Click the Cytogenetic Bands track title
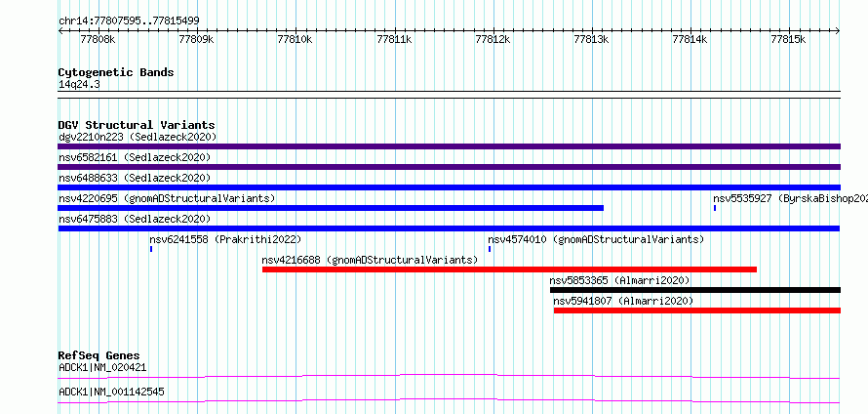 coord(116,72)
